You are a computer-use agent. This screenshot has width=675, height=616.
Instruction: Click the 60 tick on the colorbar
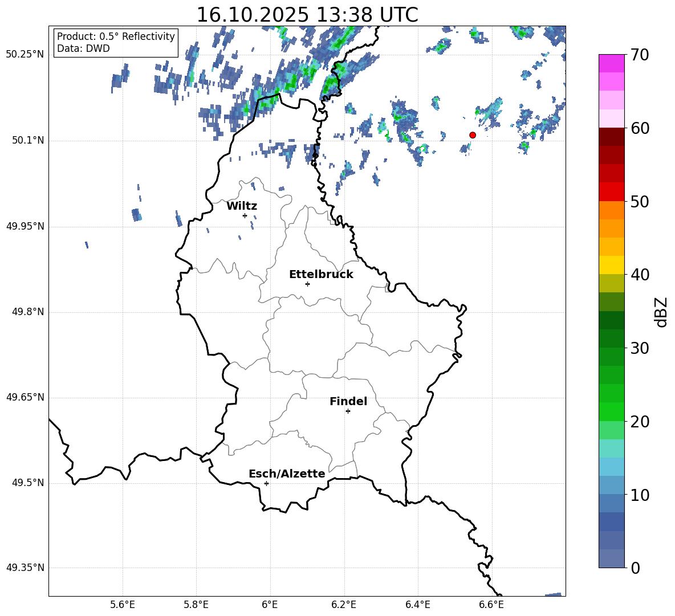pos(640,128)
